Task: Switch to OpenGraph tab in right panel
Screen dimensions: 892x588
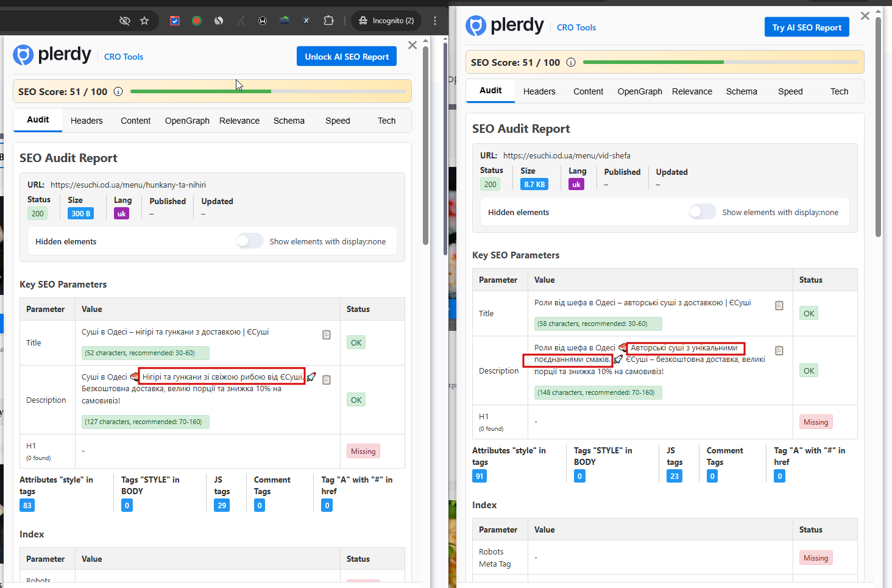Action: click(x=640, y=91)
